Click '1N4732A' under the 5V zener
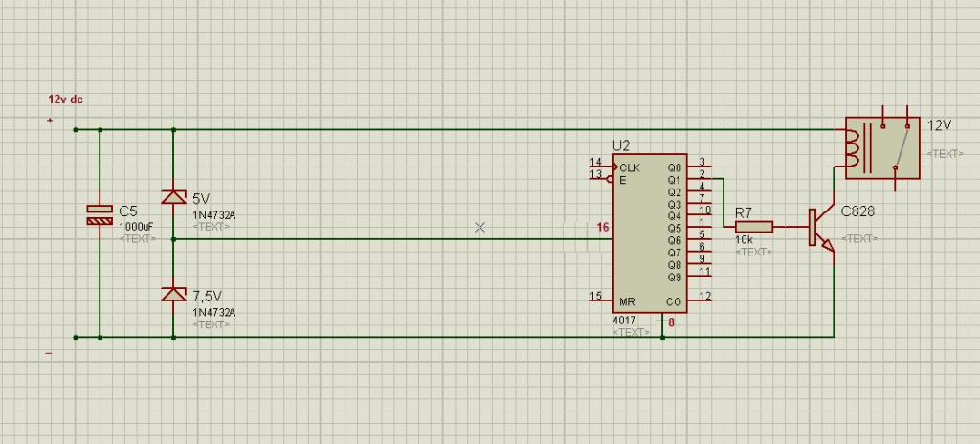The width and height of the screenshot is (980, 444). tap(213, 215)
